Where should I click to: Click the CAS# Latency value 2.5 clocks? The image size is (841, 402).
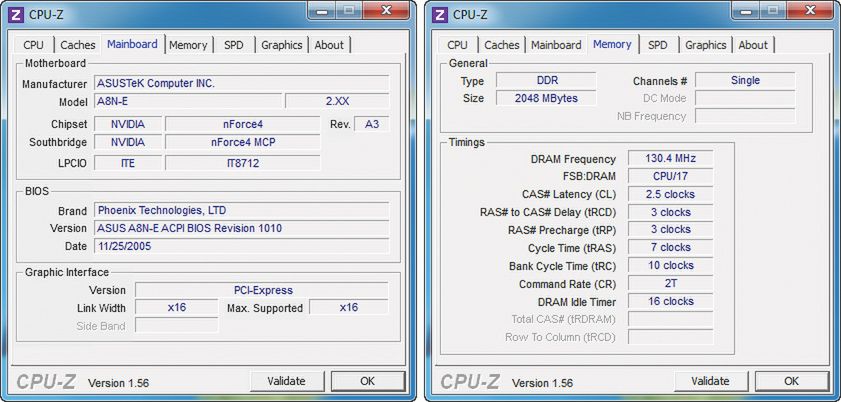(670, 194)
